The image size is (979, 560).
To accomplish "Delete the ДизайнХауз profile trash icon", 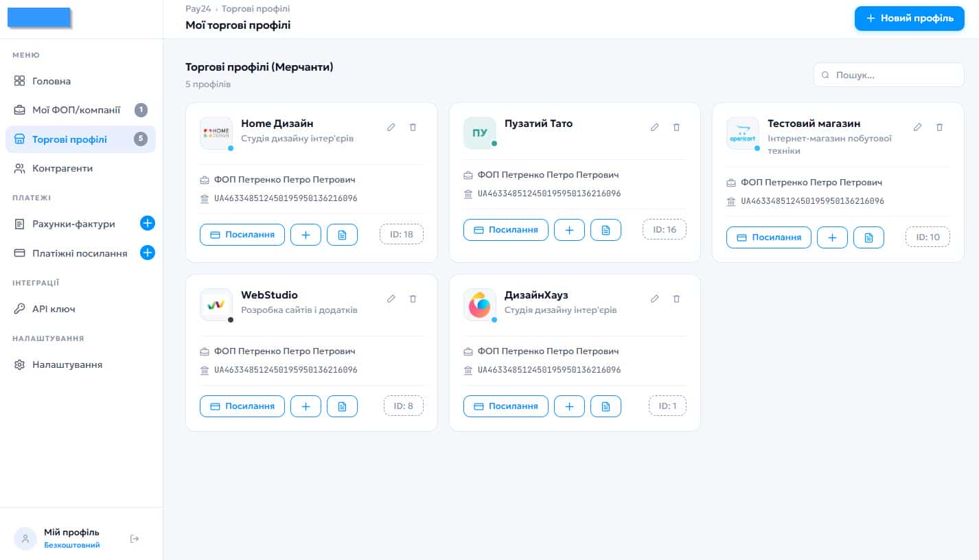I will [x=676, y=299].
